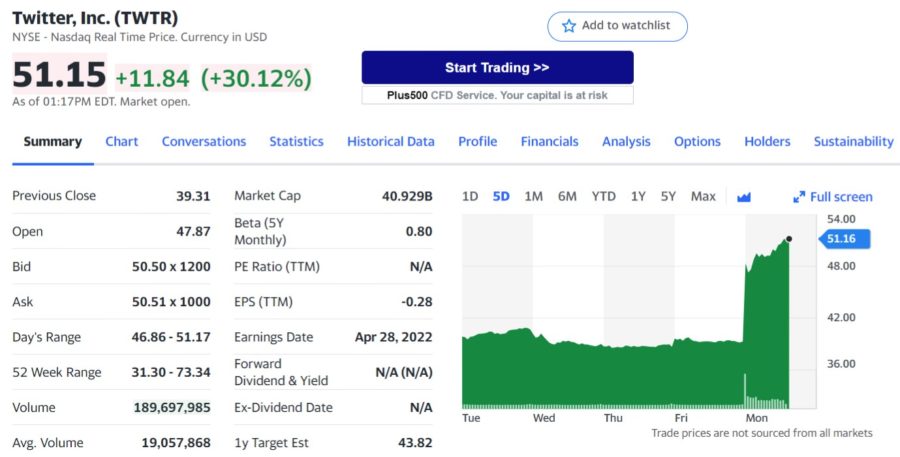This screenshot has width=900, height=457.
Task: Choose the Max chart range
Action: (x=703, y=197)
